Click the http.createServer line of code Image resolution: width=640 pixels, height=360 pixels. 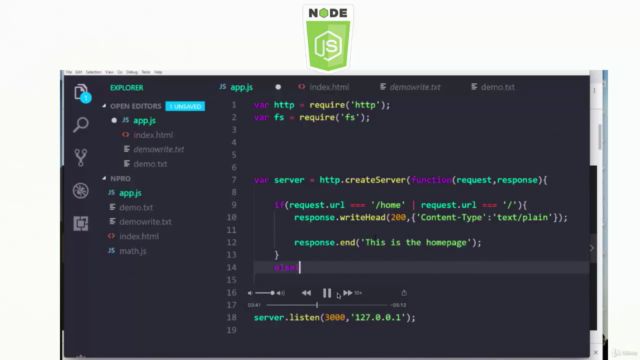click(400, 180)
